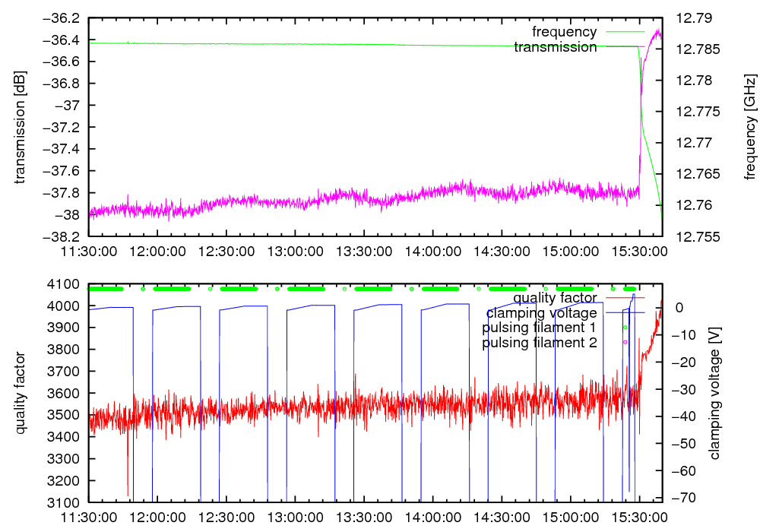The height and width of the screenshot is (532, 760).
Task: Click the 12.79 tick on frequency axis
Action: pos(689,17)
